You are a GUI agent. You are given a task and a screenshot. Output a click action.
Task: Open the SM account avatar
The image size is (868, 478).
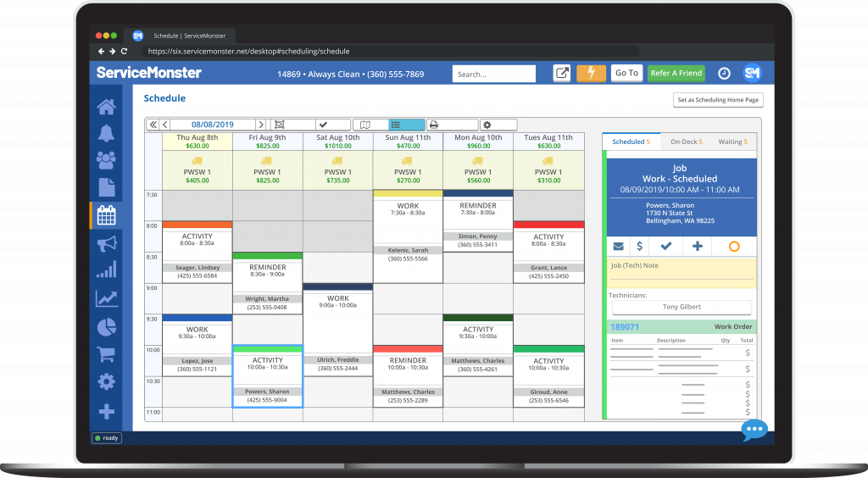pyautogui.click(x=752, y=73)
